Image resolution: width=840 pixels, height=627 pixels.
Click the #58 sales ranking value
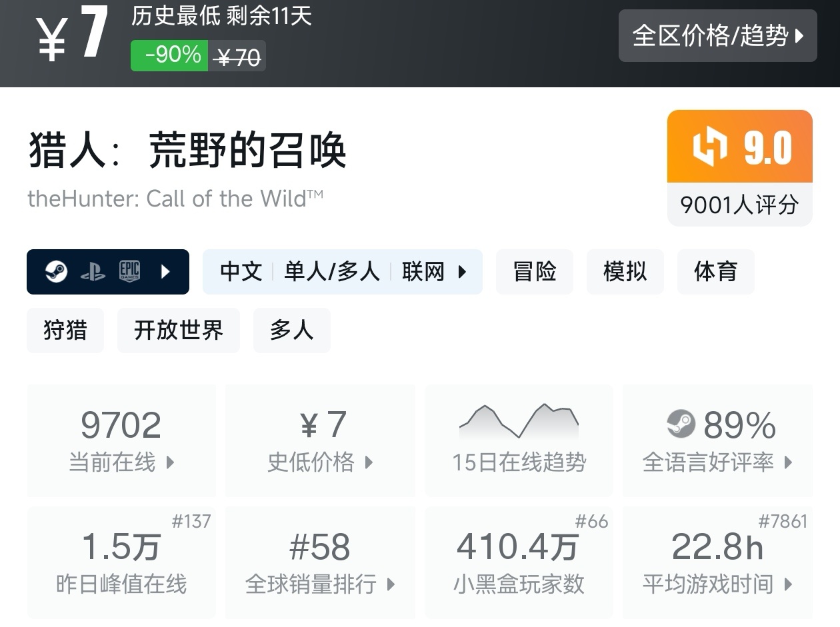[320, 547]
